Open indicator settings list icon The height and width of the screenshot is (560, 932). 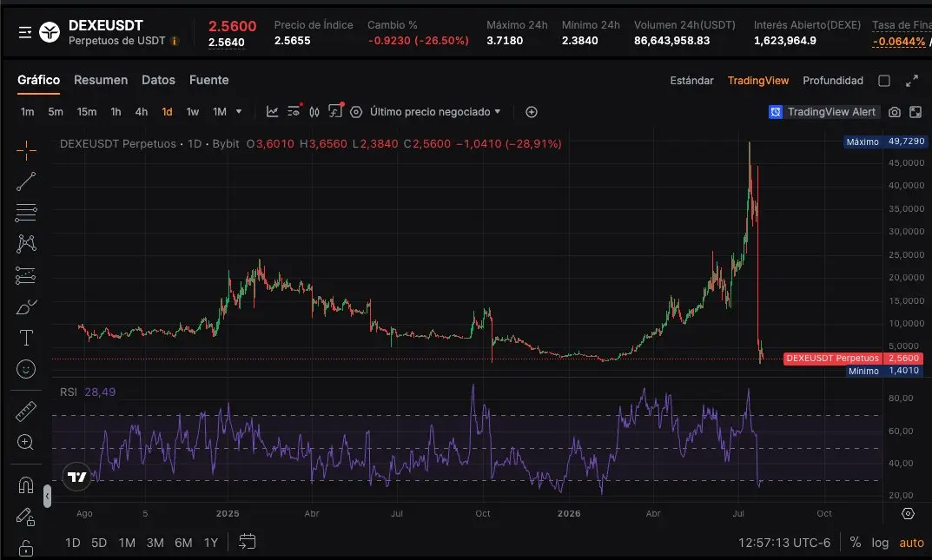[x=294, y=111]
